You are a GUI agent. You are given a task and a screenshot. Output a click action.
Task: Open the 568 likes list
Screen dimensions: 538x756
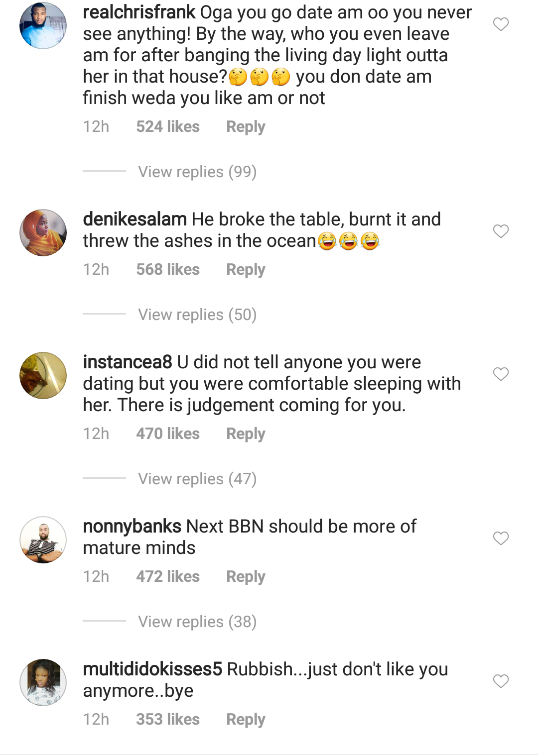point(168,270)
